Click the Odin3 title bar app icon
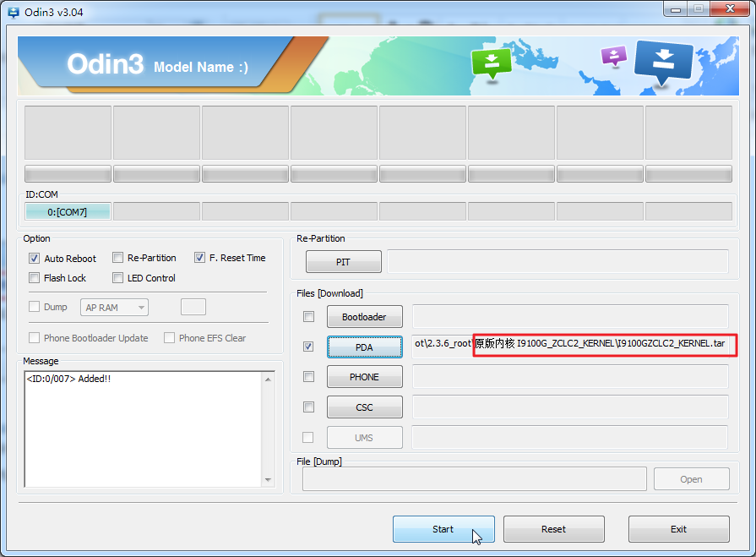This screenshot has width=756, height=557. pyautogui.click(x=13, y=12)
